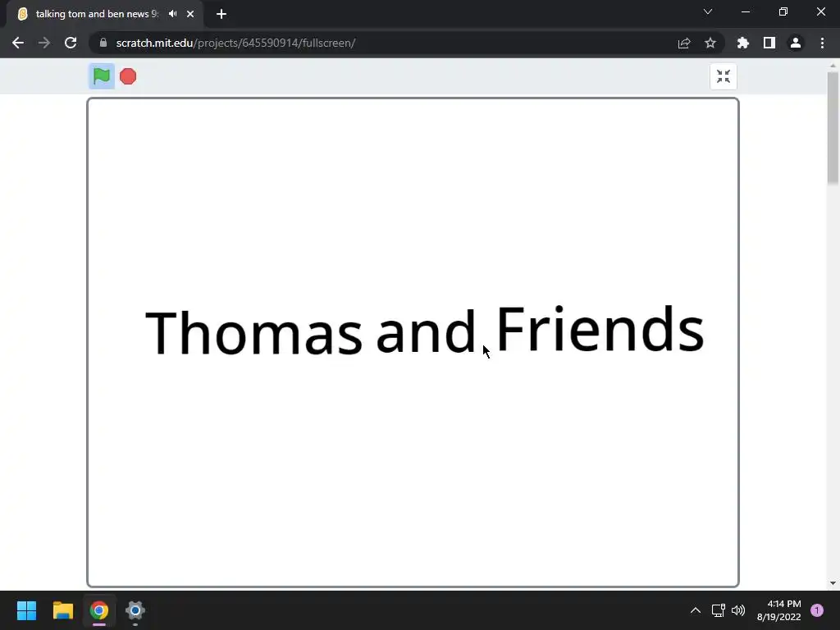Open volume control tray icon
Viewport: 840px width, 630px height.
tap(738, 610)
